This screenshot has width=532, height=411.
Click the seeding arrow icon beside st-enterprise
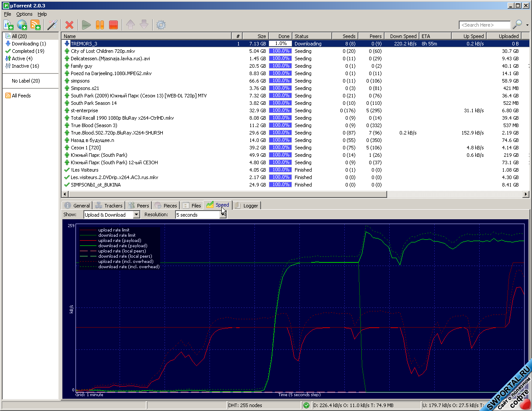point(67,111)
